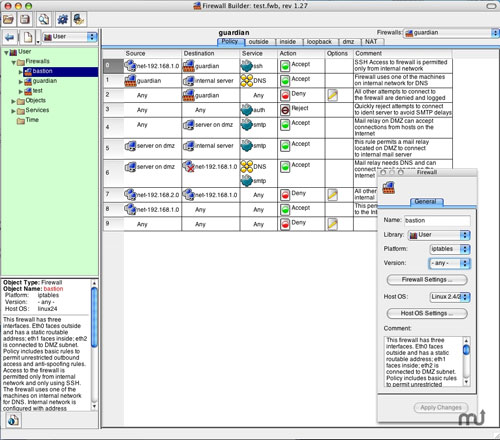Click the comment box scrollbar in dialog

(x=466, y=362)
